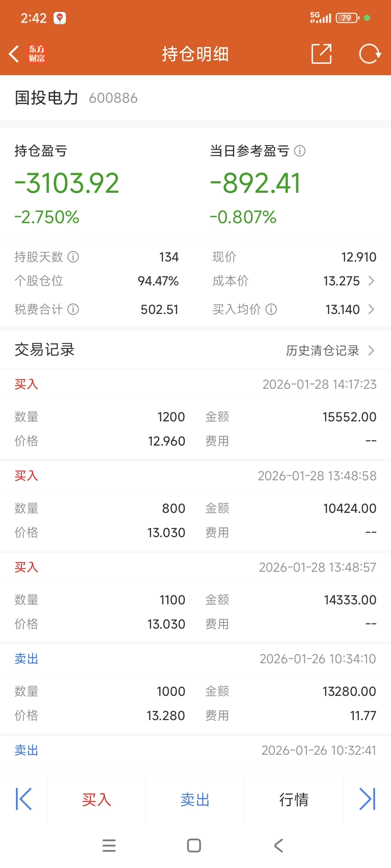Tap info icon next to 税费合计

pos(73,310)
